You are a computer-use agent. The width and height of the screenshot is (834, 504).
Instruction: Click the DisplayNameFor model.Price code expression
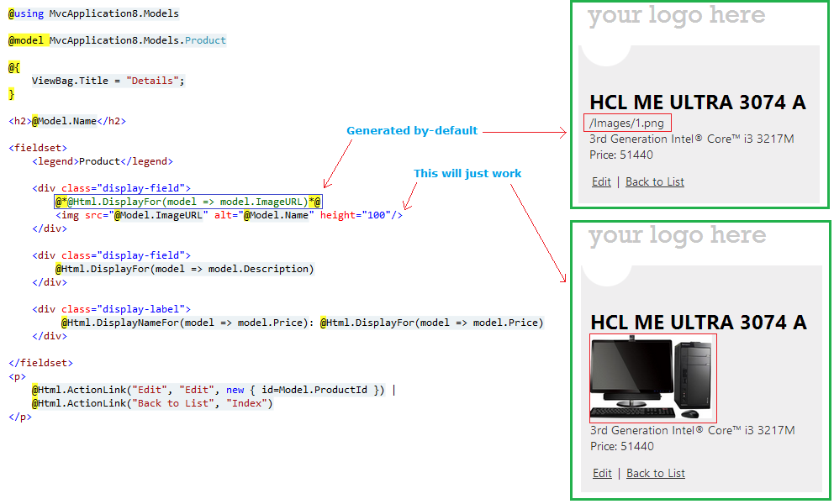tap(185, 323)
